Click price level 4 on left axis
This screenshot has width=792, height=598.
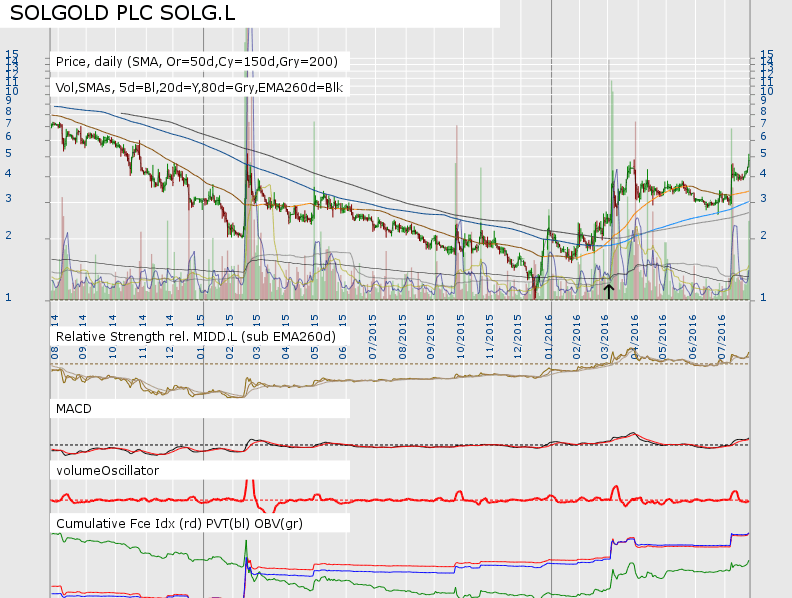click(8, 173)
